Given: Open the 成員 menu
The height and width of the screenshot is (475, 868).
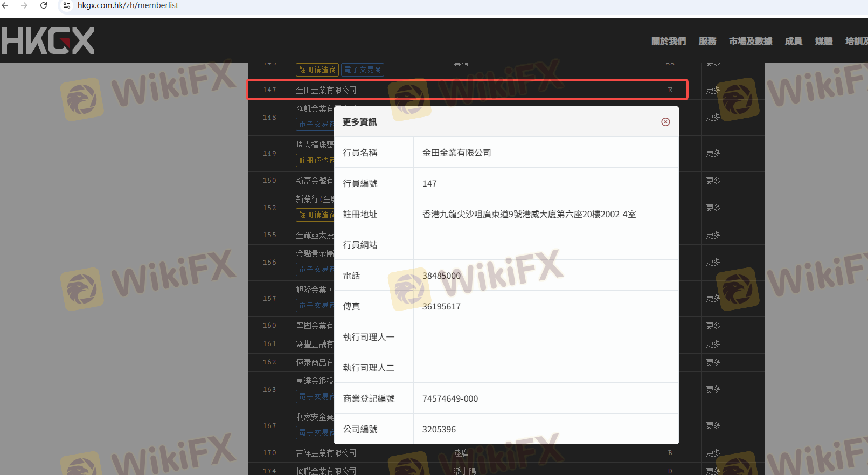Looking at the screenshot, I should click(793, 41).
